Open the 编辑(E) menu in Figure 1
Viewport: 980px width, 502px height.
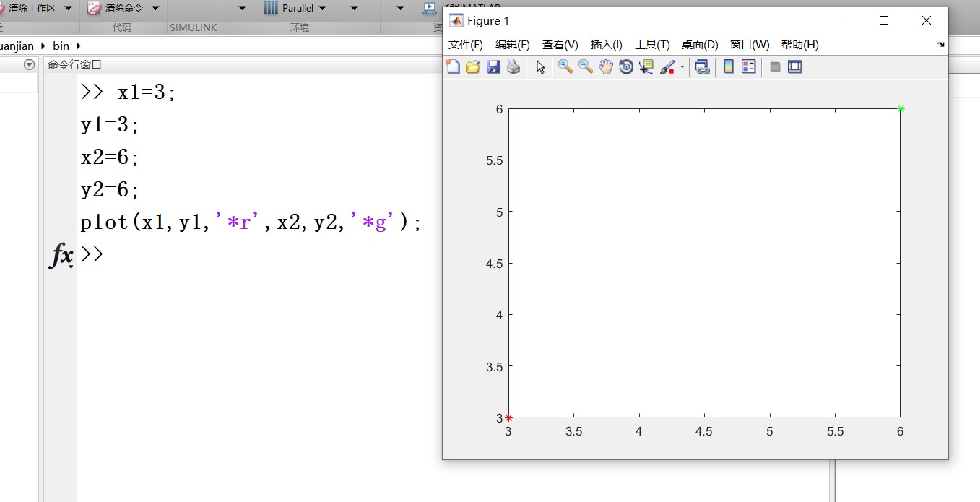513,45
